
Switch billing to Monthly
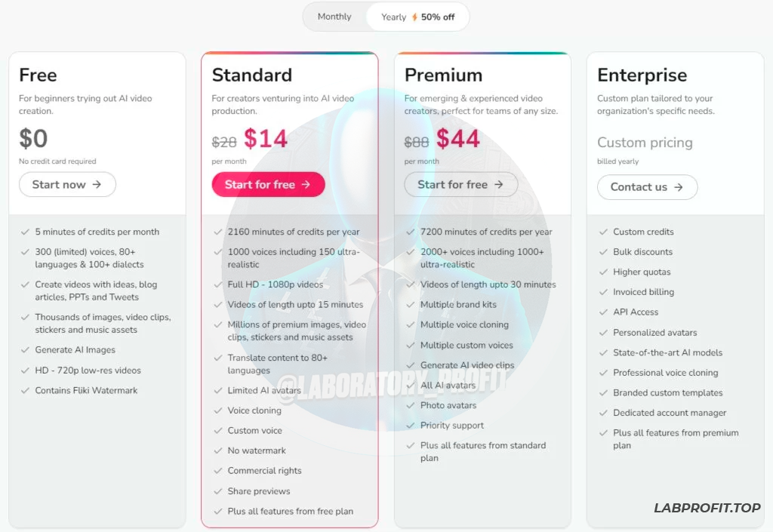tap(334, 17)
